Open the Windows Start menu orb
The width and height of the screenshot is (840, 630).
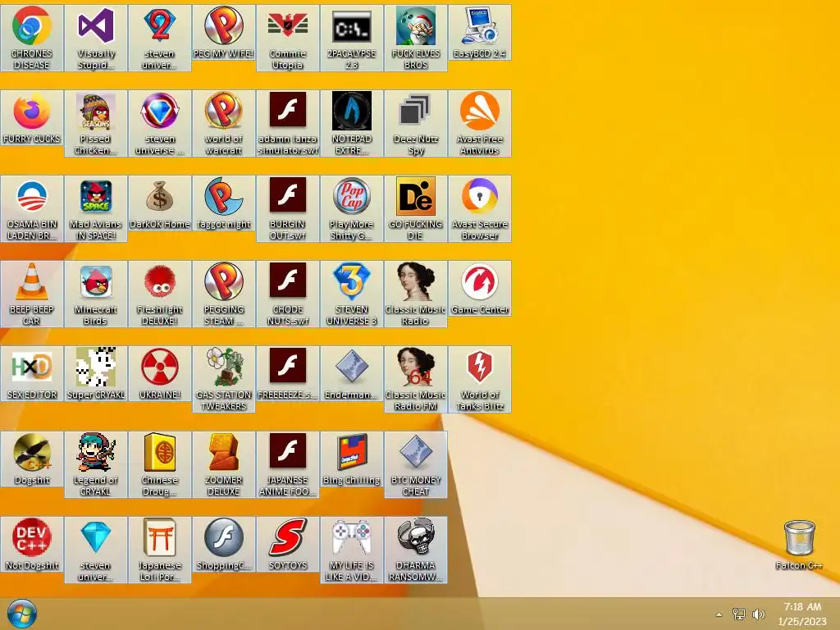click(x=22, y=614)
